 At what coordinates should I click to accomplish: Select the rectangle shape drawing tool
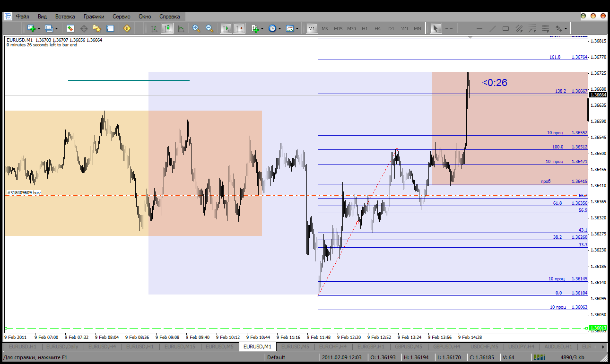(x=505, y=28)
